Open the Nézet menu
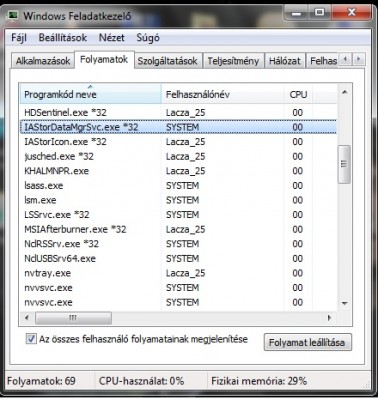The width and height of the screenshot is (378, 400). click(x=112, y=37)
